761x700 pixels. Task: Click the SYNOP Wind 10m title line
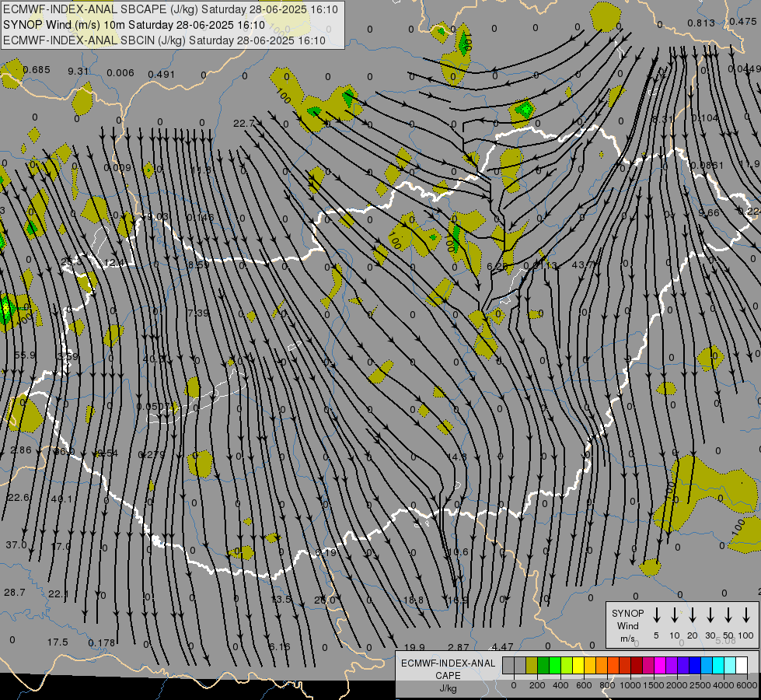point(134,25)
